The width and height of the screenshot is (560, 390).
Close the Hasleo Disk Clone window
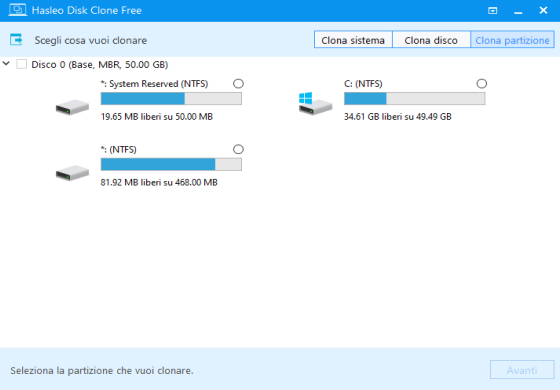pos(543,10)
